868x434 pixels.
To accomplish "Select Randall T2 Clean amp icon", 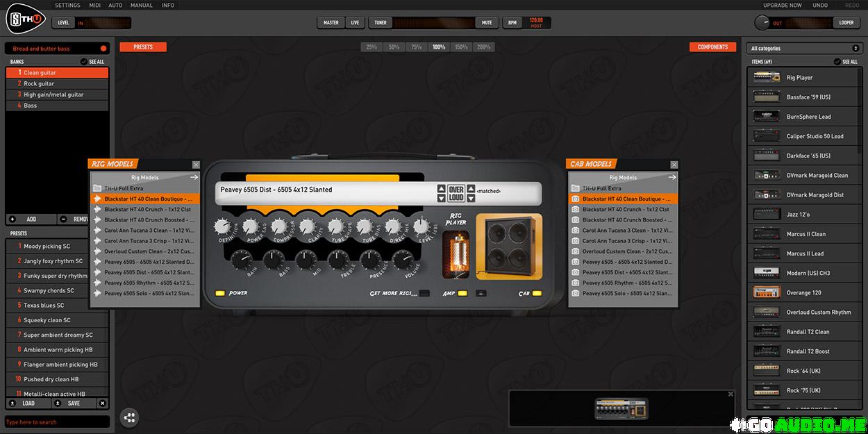I will (767, 331).
